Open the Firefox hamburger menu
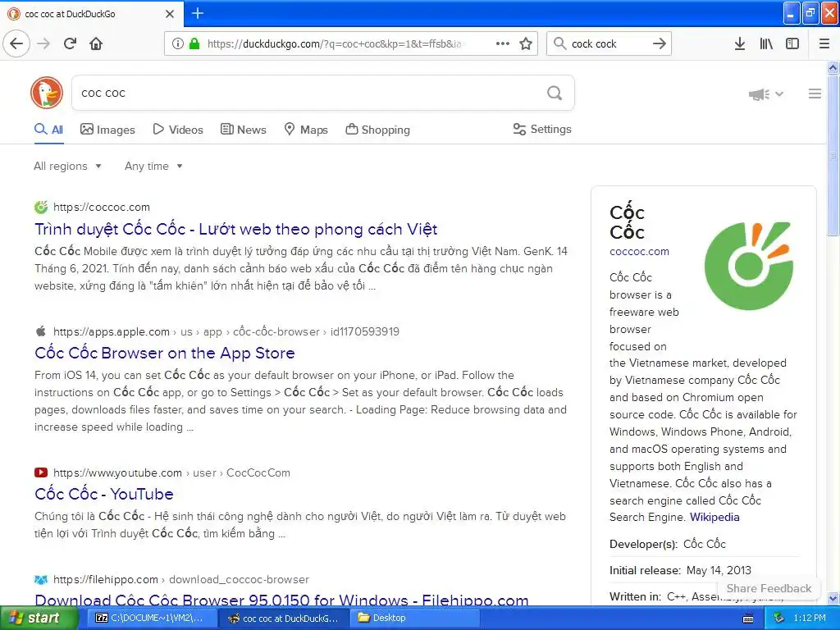The image size is (840, 630). [824, 43]
